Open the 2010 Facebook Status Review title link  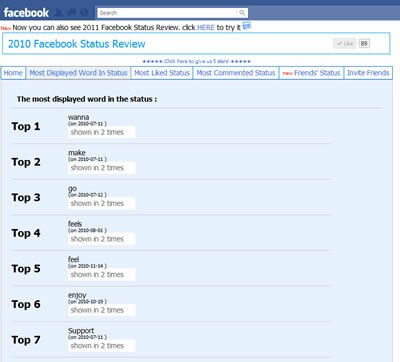77,44
